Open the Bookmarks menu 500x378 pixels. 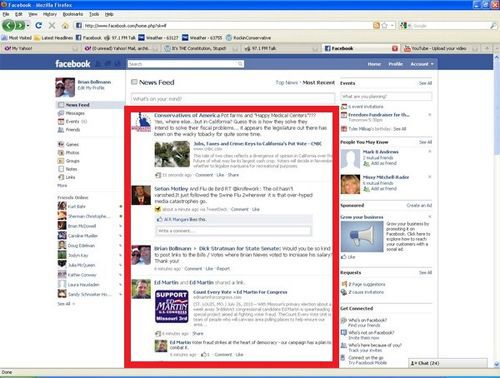tap(73, 14)
